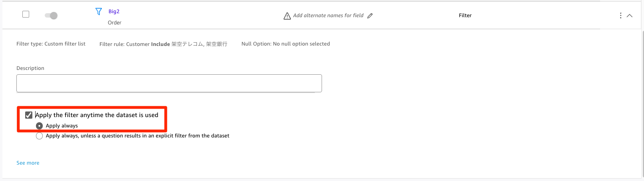Screen dimensions: 644x181
Task: Open the Big2 filter name link
Action: [x=114, y=12]
